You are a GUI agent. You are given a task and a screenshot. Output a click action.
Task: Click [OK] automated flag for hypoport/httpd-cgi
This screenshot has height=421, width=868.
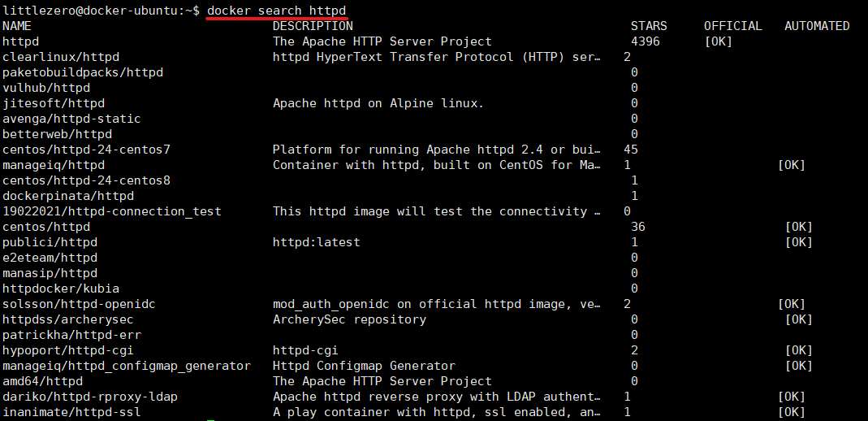(x=799, y=350)
